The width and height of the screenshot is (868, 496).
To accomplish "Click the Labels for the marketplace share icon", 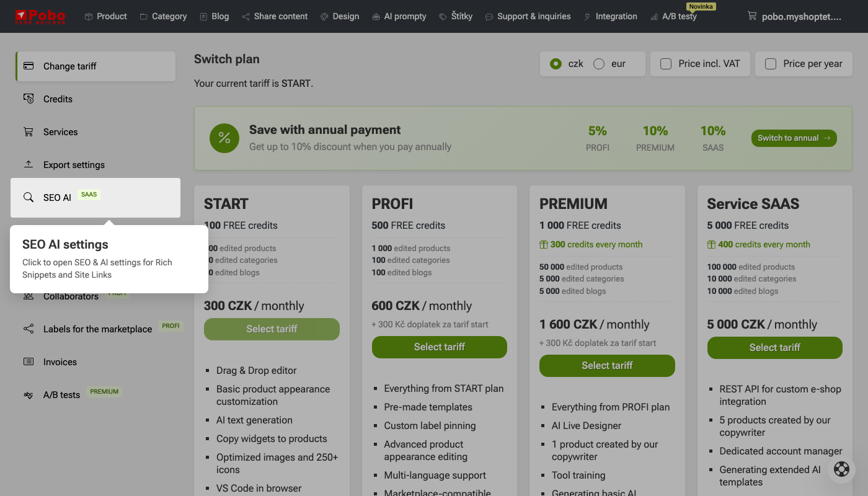I will pos(29,329).
